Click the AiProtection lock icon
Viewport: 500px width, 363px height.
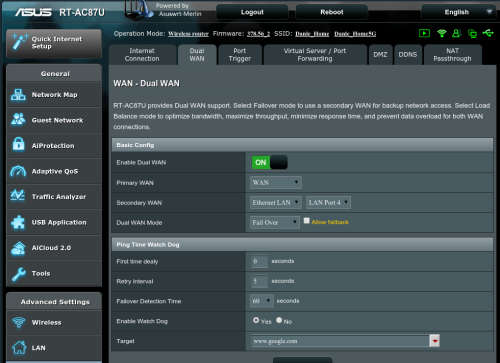[18, 145]
